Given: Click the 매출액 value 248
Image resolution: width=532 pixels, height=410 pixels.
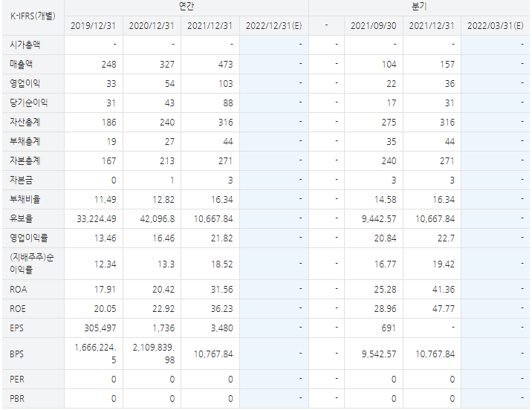Looking at the screenshot, I should (x=109, y=65).
